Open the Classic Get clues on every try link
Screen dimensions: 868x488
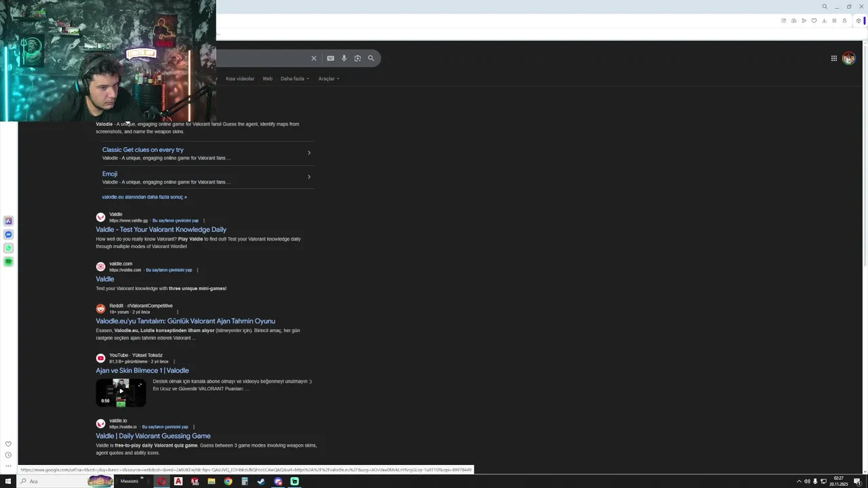point(142,150)
